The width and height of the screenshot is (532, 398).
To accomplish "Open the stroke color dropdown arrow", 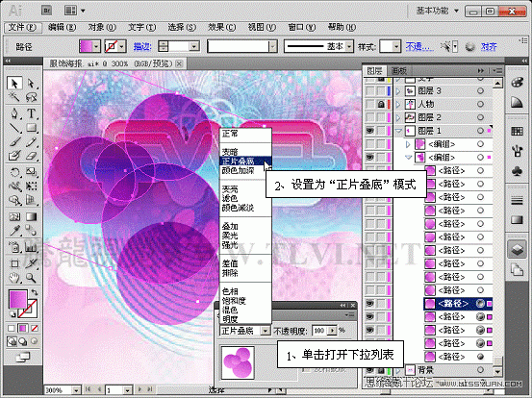I will point(122,46).
